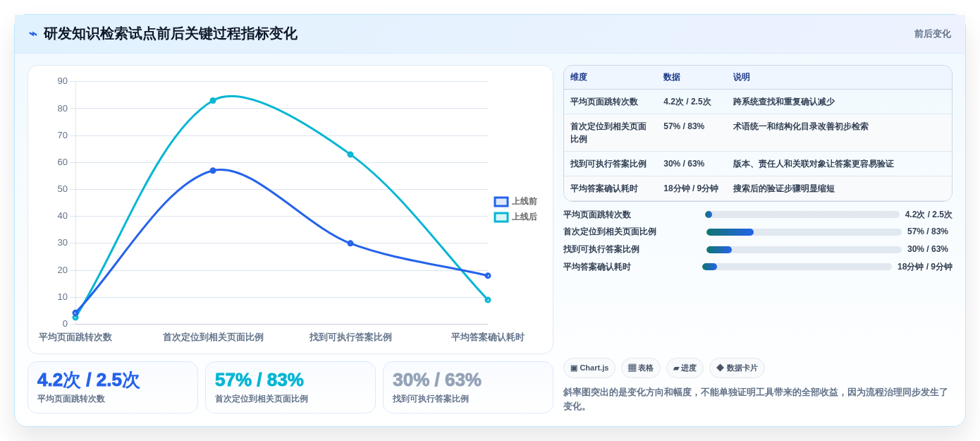Open the 4.2次 / 2.5次 data card
Screen dimensions: 980x441
113,387
